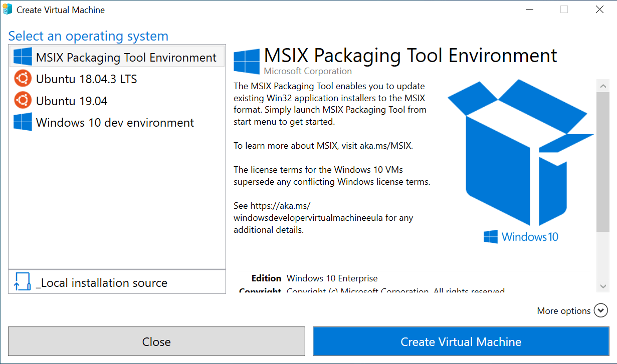617x364 pixels.
Task: Select Ubuntu 19.04 as the operating system
Action: click(70, 100)
